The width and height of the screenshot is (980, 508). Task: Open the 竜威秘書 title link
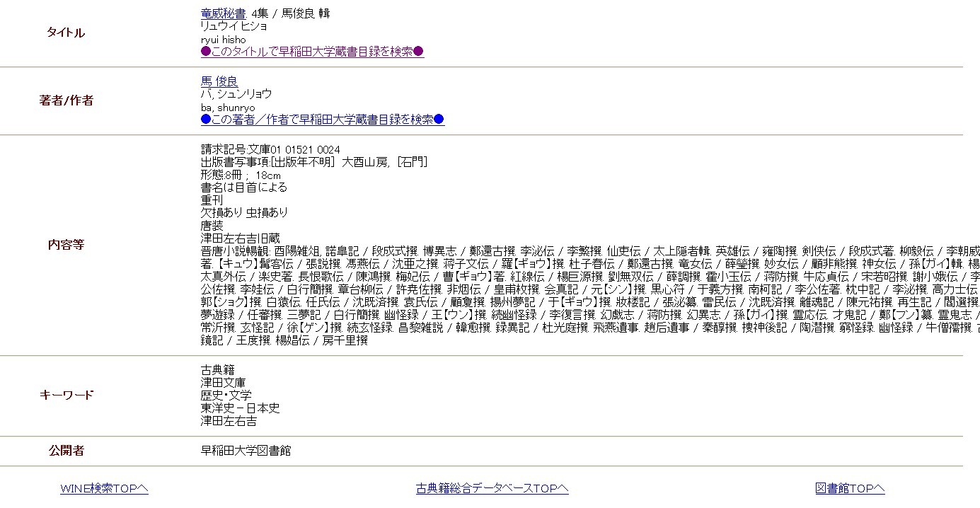(x=223, y=13)
